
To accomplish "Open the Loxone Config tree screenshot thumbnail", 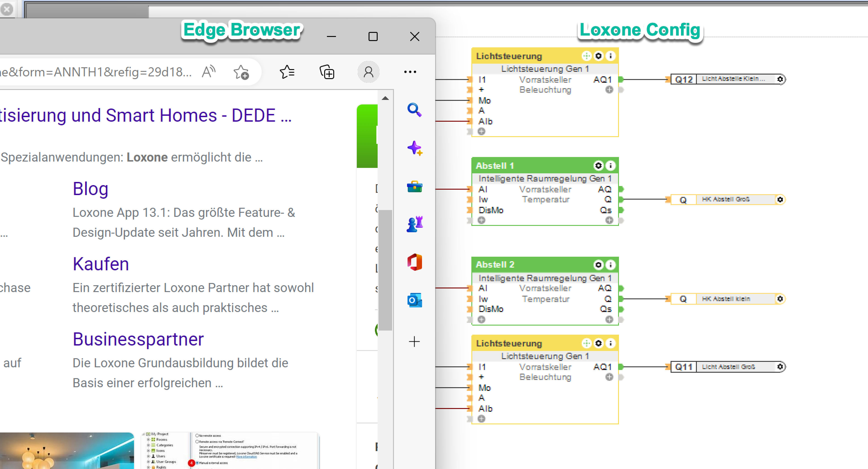I will pyautogui.click(x=230, y=451).
